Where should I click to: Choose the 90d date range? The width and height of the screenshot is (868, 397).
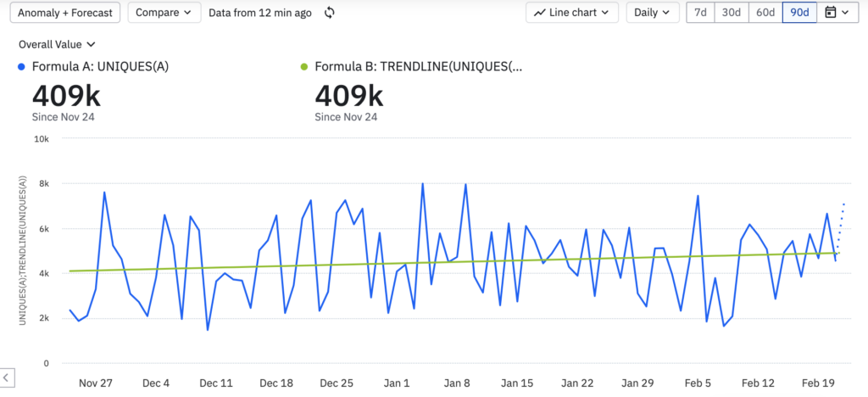799,13
